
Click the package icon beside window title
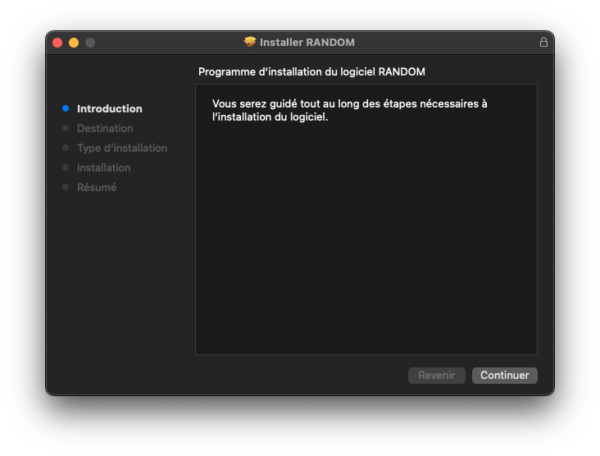(250, 42)
